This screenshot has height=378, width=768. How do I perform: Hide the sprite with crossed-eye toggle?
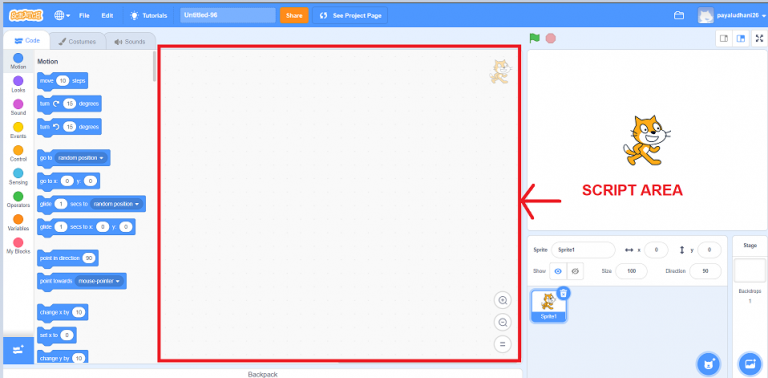[575, 271]
